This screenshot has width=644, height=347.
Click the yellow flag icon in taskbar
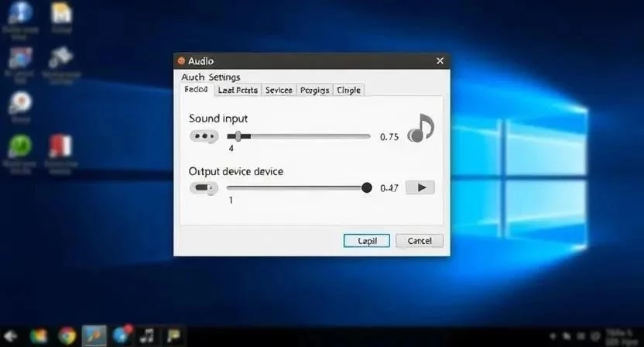tap(173, 335)
